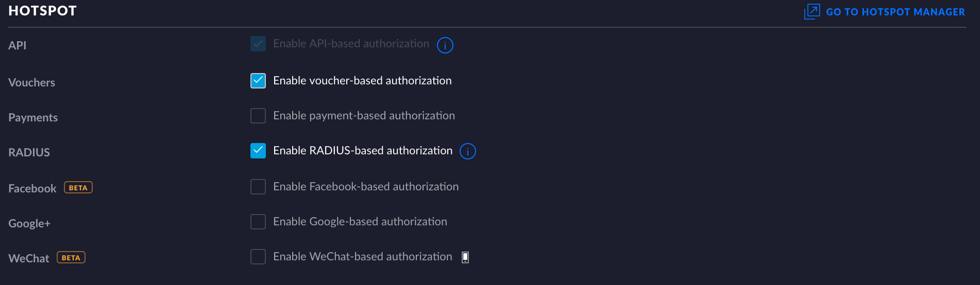Click the 'Enable WeChat-based authorization' label
This screenshot has width=980, height=285.
(362, 257)
